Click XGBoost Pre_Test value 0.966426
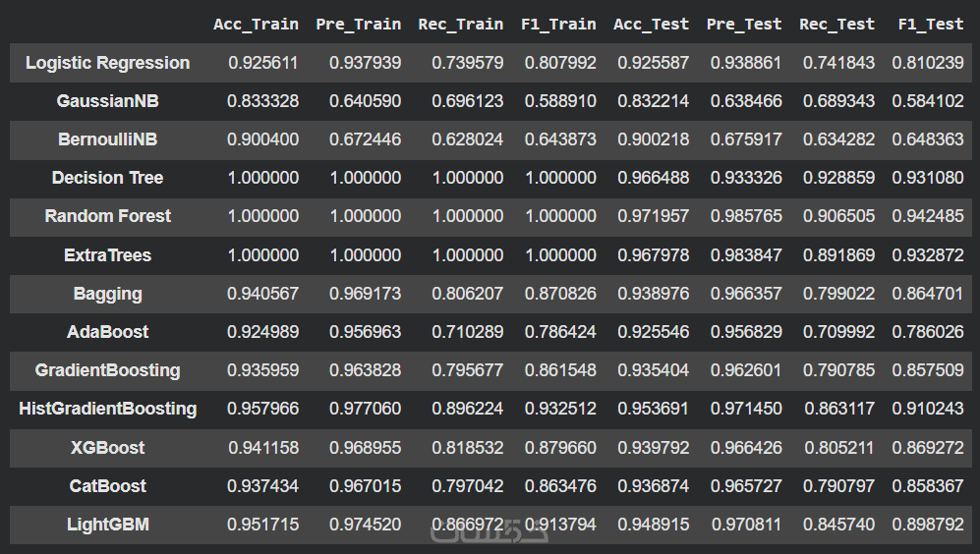980x554 pixels. pyautogui.click(x=746, y=447)
